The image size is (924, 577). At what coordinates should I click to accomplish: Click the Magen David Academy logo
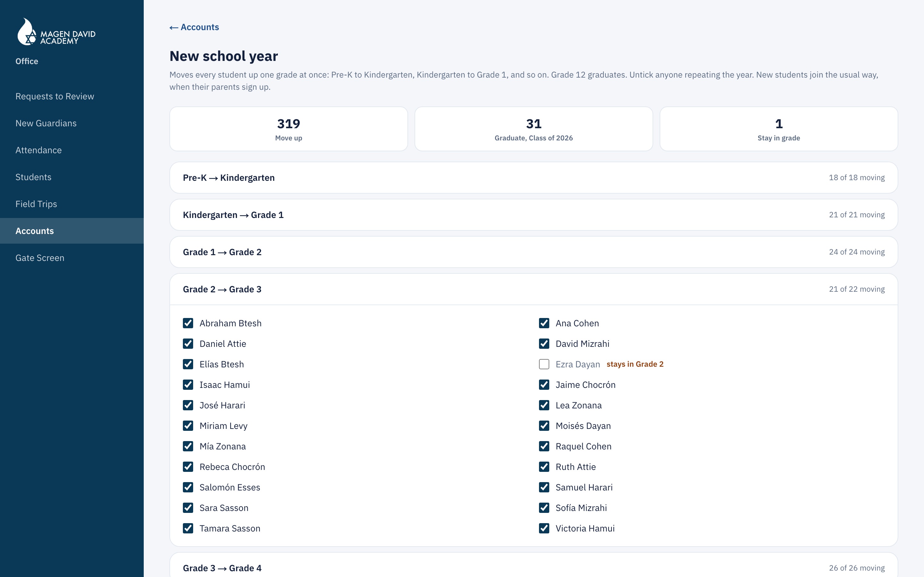(x=56, y=32)
